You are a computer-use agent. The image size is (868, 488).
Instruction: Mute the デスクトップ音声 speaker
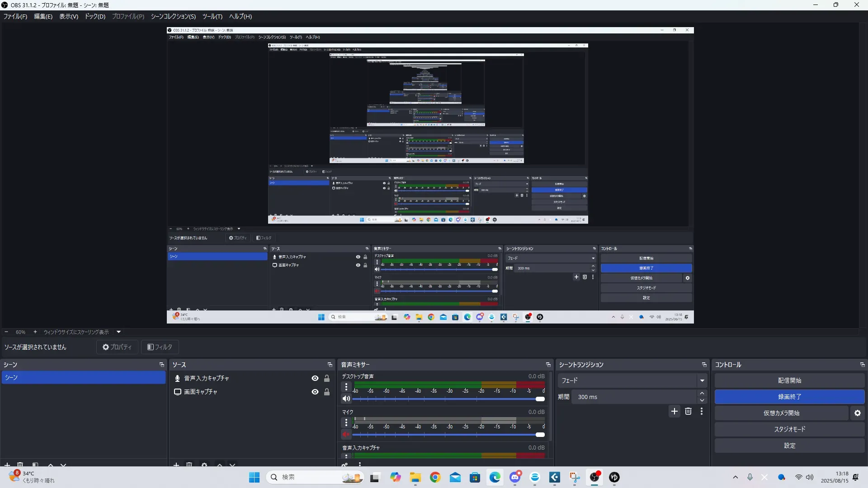(346, 399)
